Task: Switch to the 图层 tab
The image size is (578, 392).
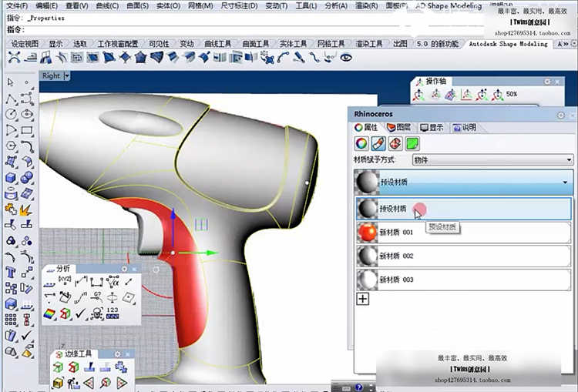Action: tap(402, 127)
